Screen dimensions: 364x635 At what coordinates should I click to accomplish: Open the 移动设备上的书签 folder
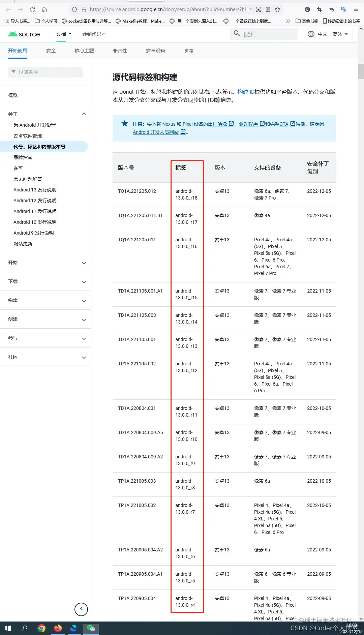click(341, 21)
